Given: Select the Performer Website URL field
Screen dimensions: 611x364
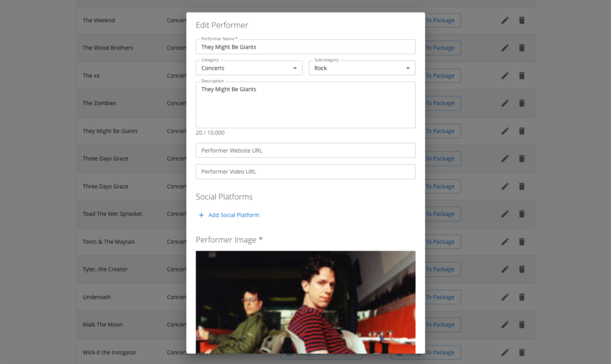Looking at the screenshot, I should pyautogui.click(x=305, y=150).
